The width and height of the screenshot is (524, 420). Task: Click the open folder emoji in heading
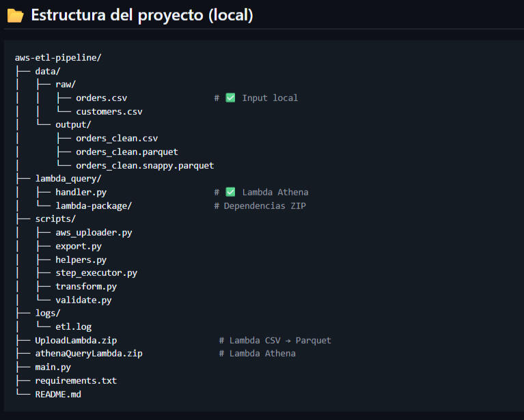(15, 15)
